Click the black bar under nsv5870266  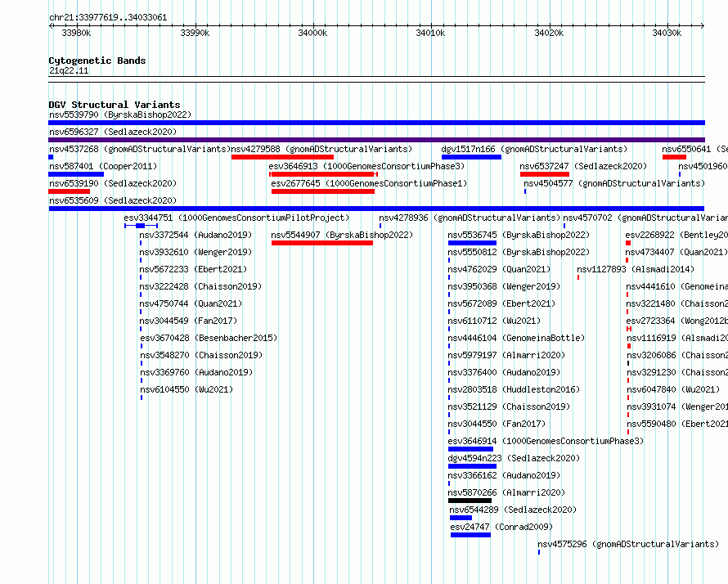[x=470, y=501]
